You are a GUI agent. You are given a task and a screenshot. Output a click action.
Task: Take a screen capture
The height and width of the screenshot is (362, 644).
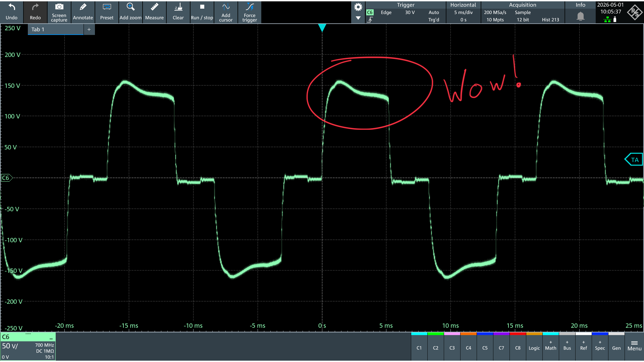click(x=59, y=12)
